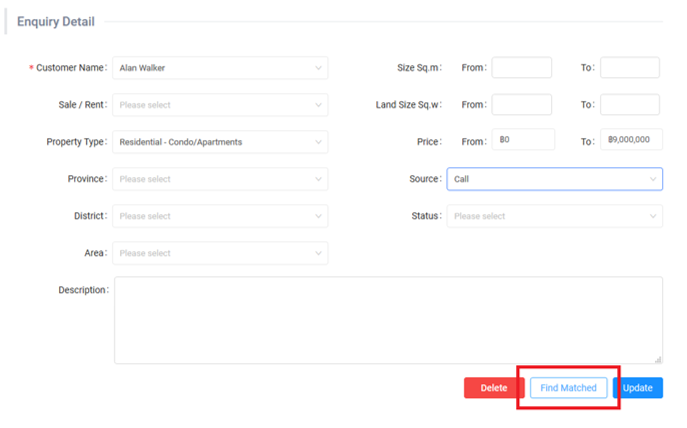Click the Size Sq.m From field
This screenshot has width=687, height=428.
pyautogui.click(x=521, y=68)
